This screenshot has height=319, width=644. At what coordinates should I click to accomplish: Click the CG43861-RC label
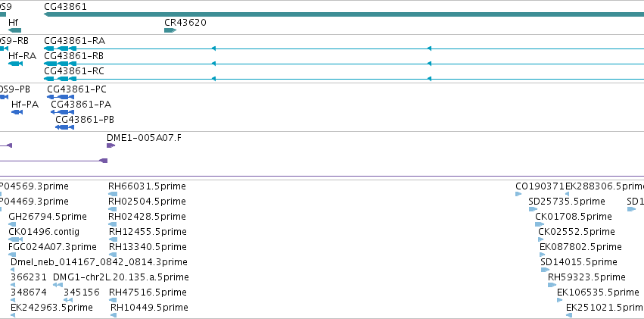point(74,71)
